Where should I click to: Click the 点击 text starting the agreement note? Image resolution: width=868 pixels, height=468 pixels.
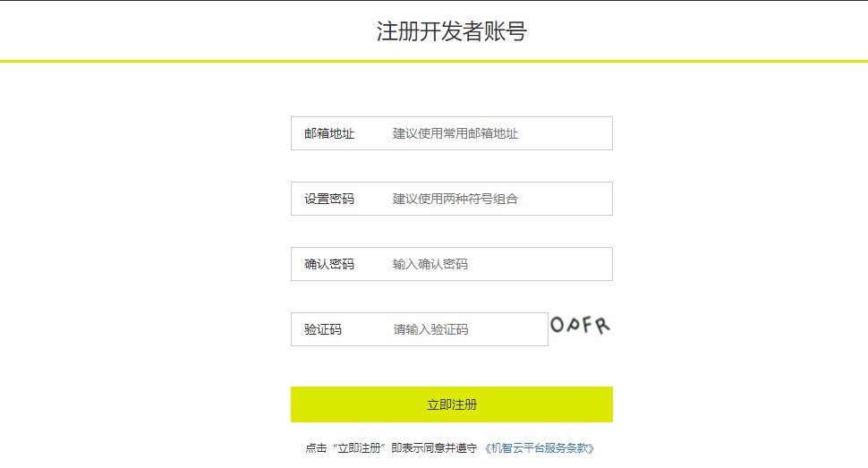[x=315, y=448]
